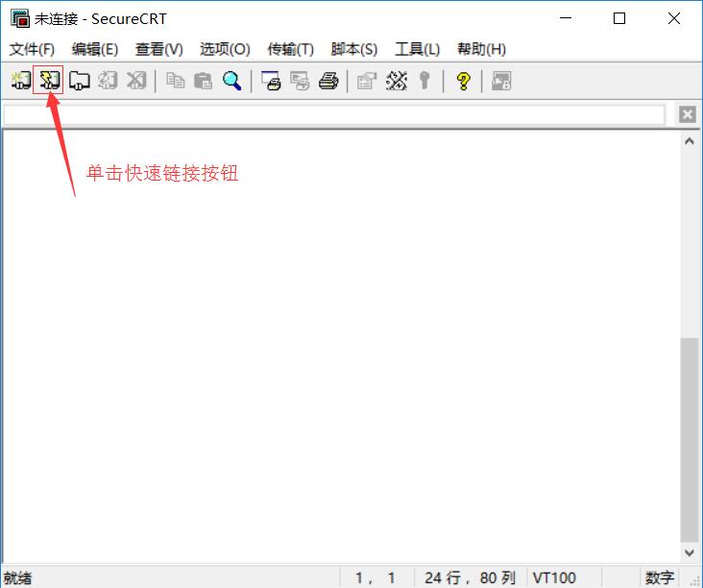Click the Connect in Tab icon

(x=79, y=81)
